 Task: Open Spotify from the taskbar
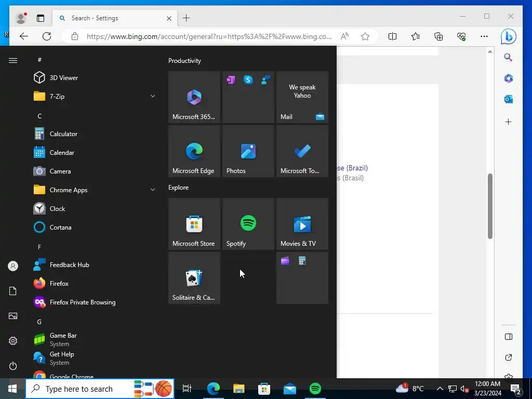315,389
